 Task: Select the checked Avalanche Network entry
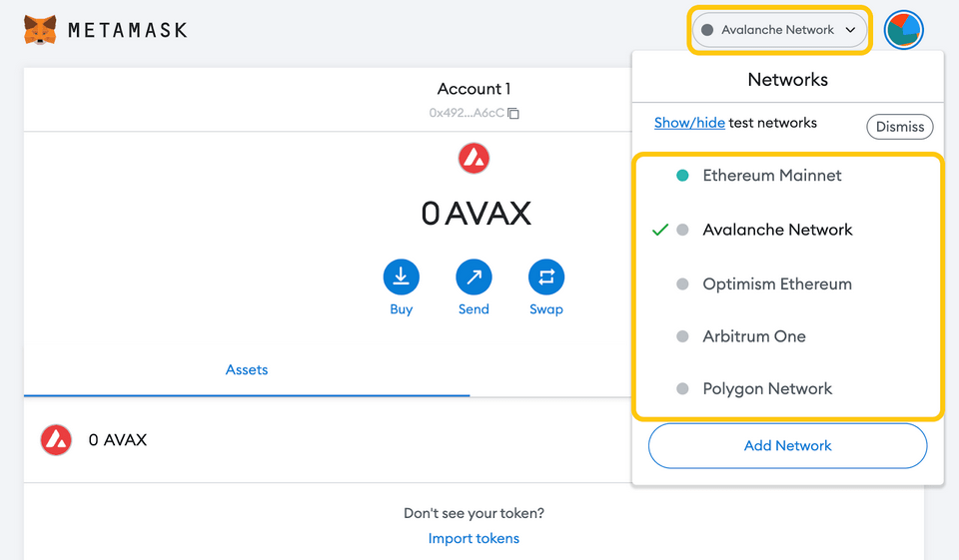point(777,230)
